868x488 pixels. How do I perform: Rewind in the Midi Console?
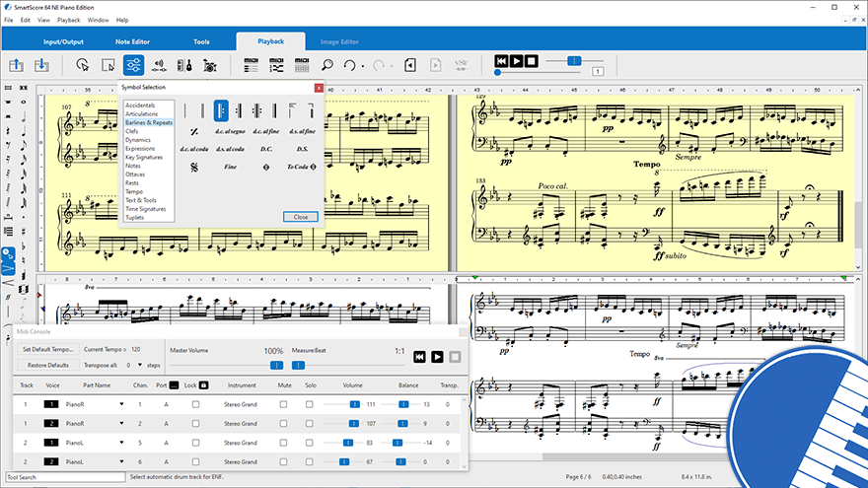click(x=419, y=357)
